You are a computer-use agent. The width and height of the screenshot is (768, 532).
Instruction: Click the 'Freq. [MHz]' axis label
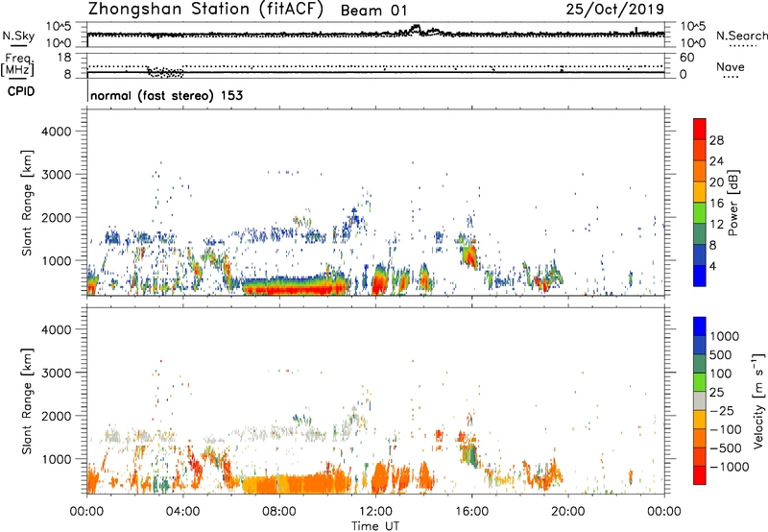[x=17, y=65]
